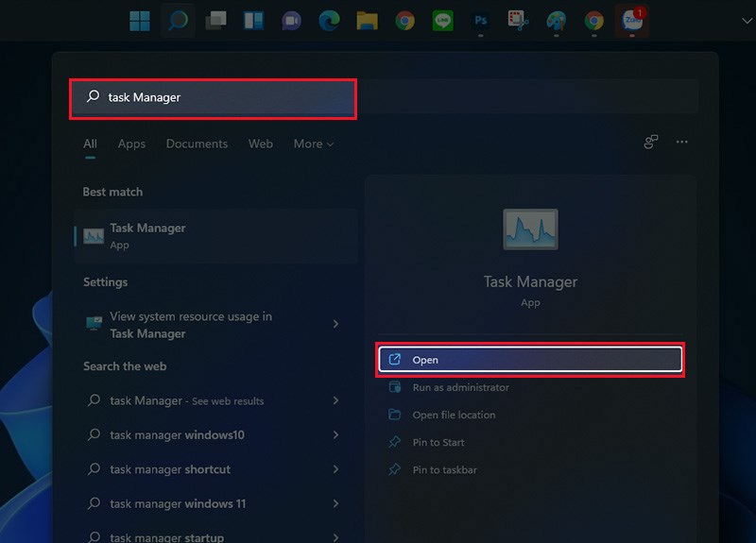This screenshot has width=756, height=543.
Task: Open Microsoft Edge from taskbar
Action: point(329,21)
